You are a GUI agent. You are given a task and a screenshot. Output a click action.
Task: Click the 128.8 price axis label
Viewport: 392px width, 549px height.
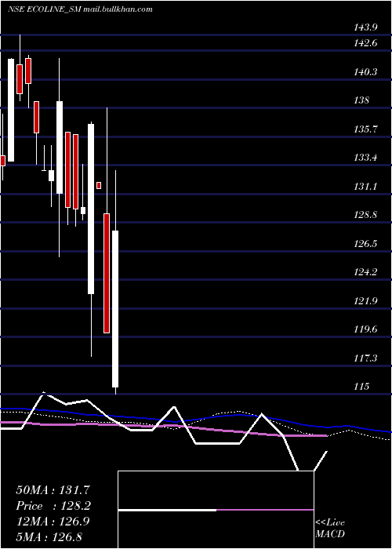click(366, 215)
